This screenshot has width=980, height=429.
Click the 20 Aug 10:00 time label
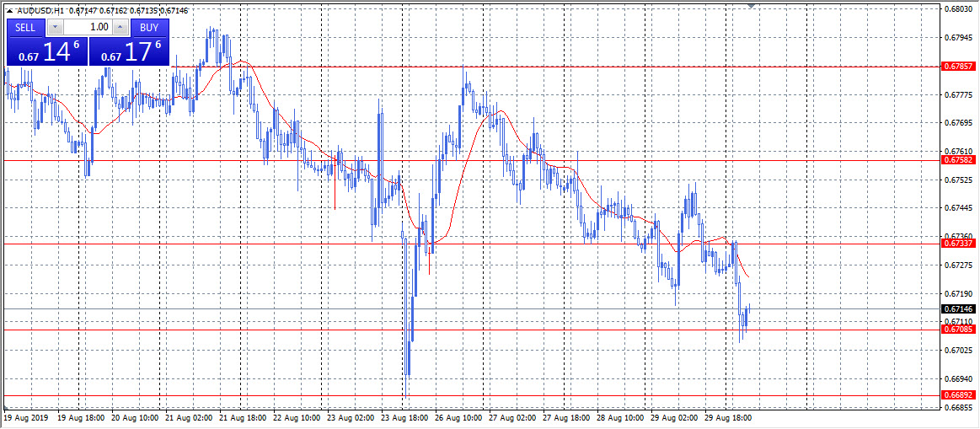tap(134, 416)
